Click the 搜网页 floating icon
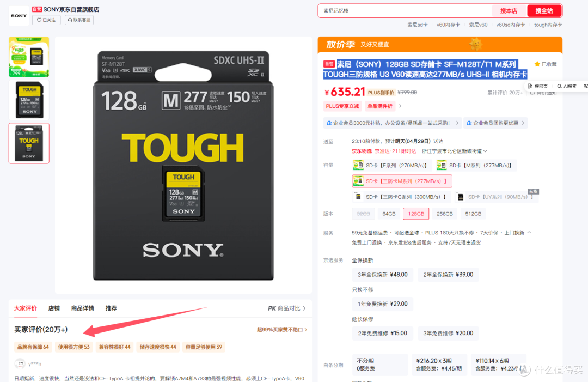 pos(537,86)
